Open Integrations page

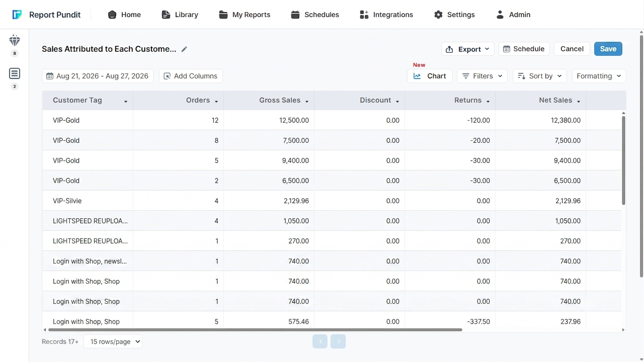tap(386, 15)
